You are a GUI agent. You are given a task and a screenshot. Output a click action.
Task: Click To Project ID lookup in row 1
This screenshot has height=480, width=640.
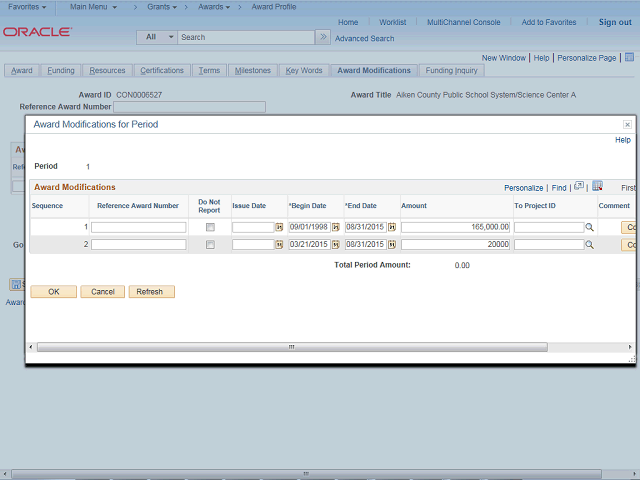tap(590, 228)
